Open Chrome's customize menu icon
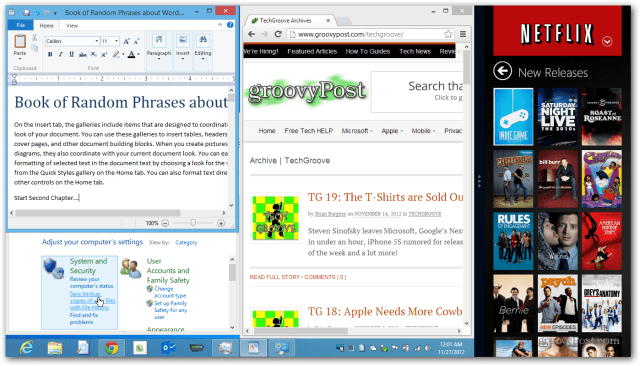640x366 pixels. (463, 34)
